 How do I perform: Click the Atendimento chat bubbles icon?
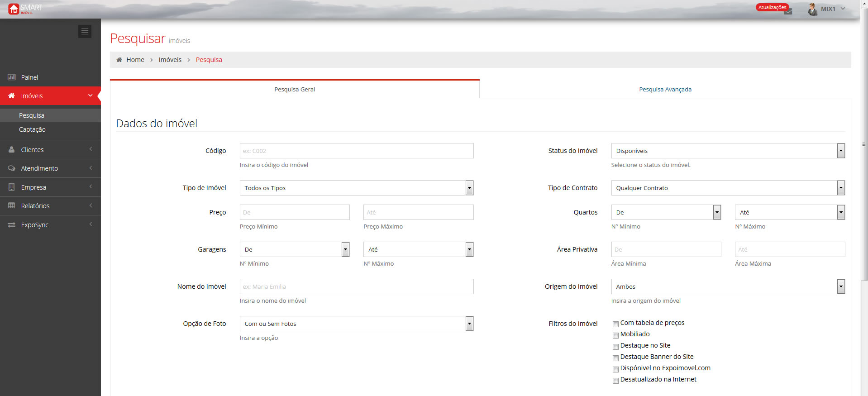tap(12, 168)
